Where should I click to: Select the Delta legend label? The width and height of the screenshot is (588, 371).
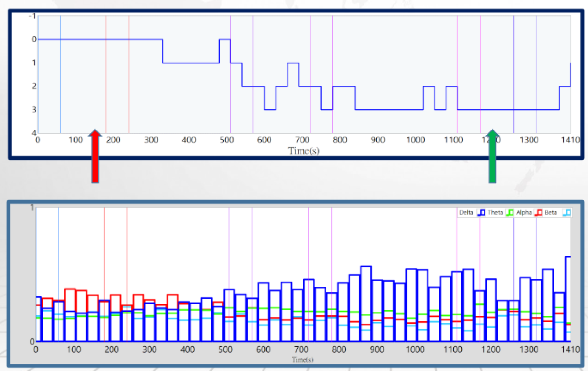[x=466, y=212]
